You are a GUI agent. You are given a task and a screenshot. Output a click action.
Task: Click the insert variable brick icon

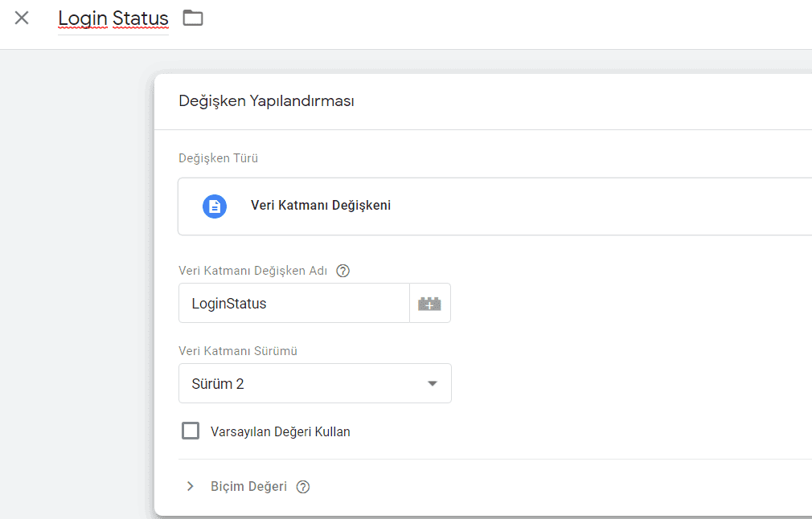coord(429,304)
